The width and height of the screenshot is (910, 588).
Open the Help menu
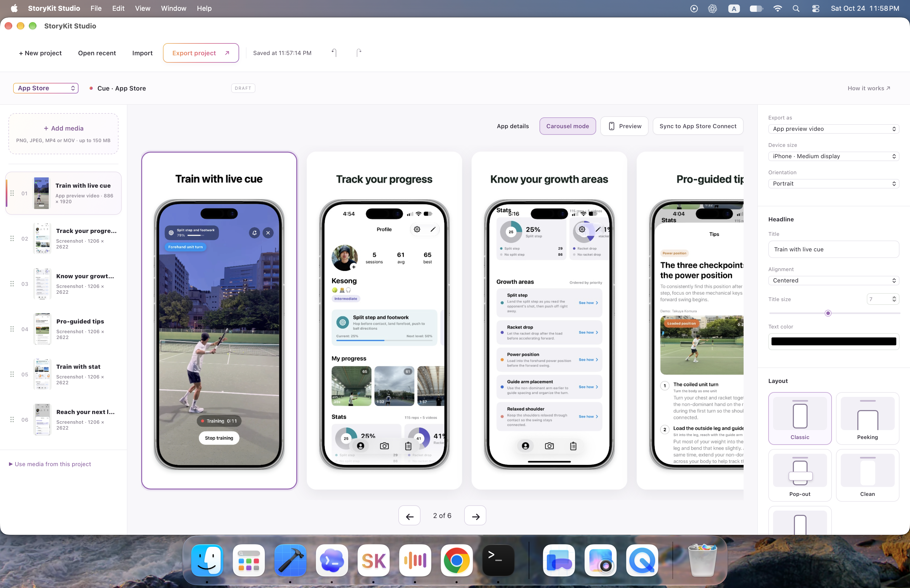click(x=204, y=8)
